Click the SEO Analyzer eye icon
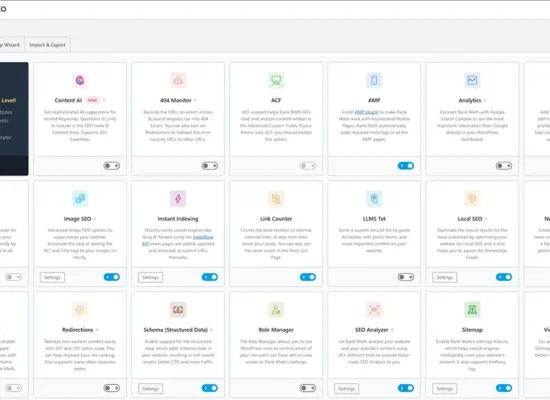The image size is (550, 400). [x=374, y=310]
